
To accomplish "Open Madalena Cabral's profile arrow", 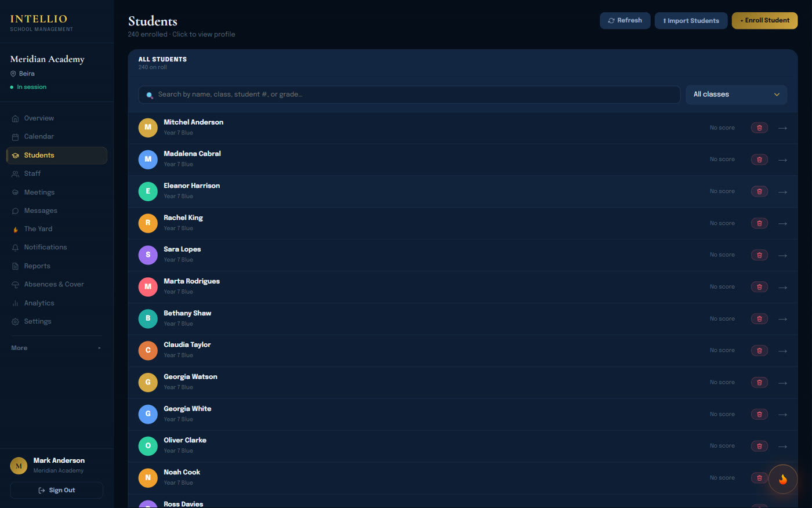I will pos(782,160).
